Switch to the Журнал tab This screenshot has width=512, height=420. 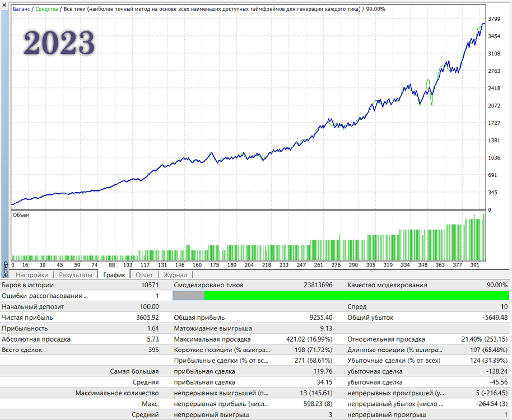[175, 275]
